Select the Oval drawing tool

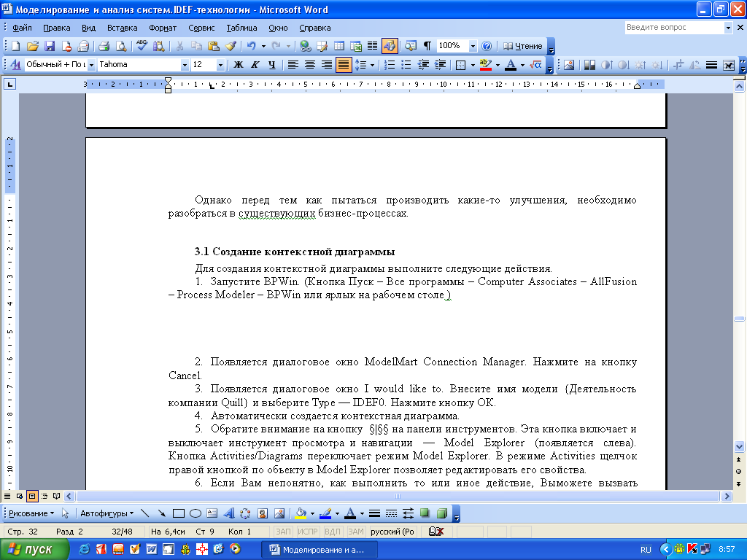pos(196,513)
